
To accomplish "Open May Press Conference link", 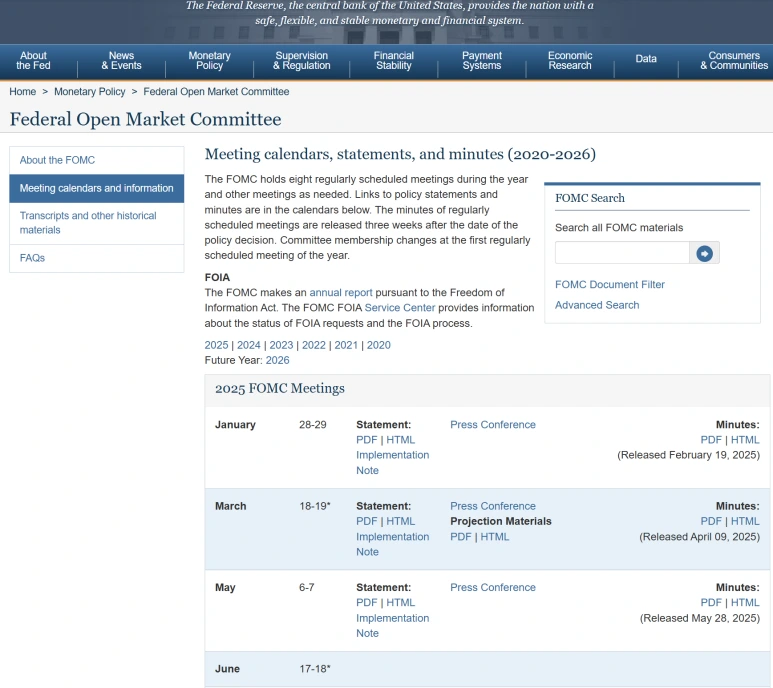I will tap(492, 587).
